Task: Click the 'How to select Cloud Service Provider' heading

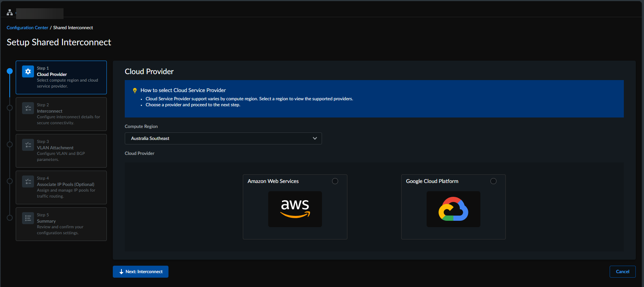Action: coord(183,90)
